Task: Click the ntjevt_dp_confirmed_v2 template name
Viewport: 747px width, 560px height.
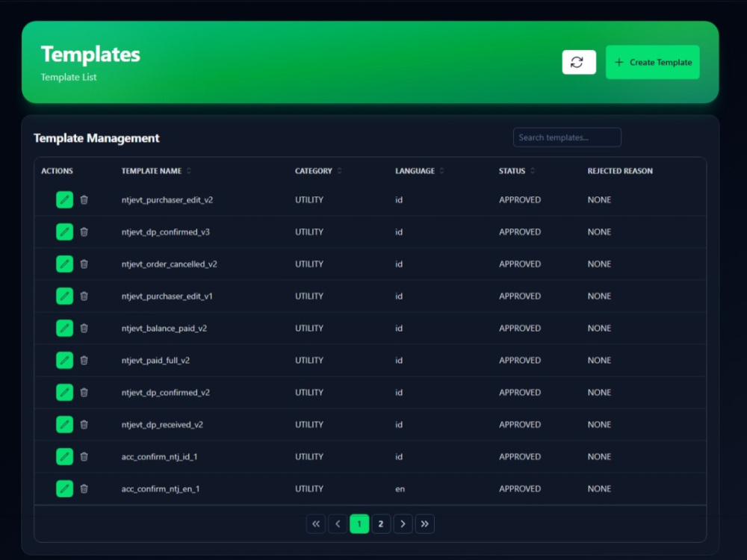Action: [165, 393]
